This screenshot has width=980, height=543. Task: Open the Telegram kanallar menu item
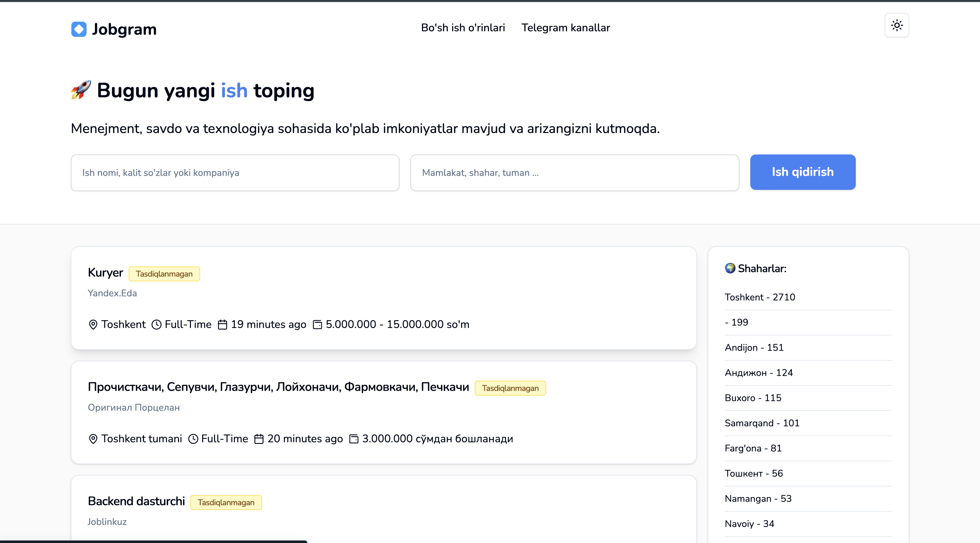click(x=565, y=28)
